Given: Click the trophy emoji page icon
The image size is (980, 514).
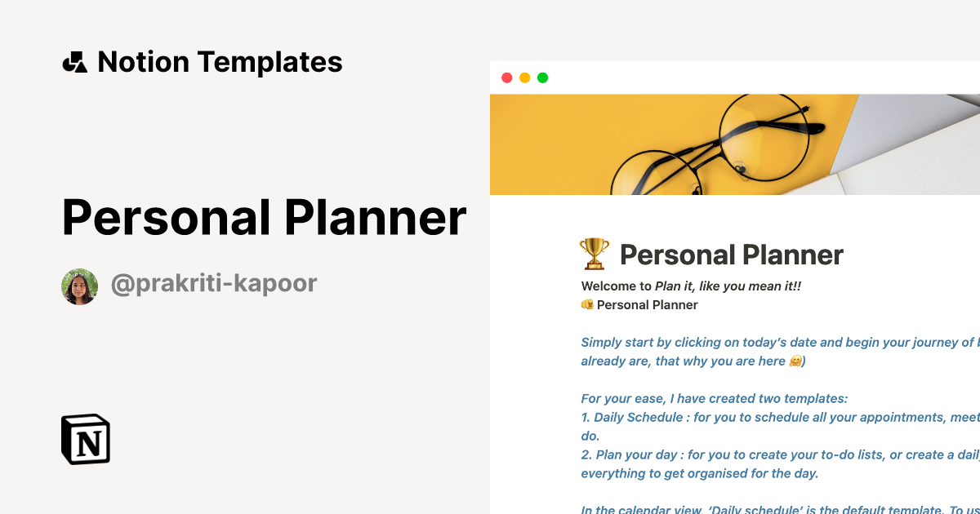Looking at the screenshot, I should (x=594, y=255).
